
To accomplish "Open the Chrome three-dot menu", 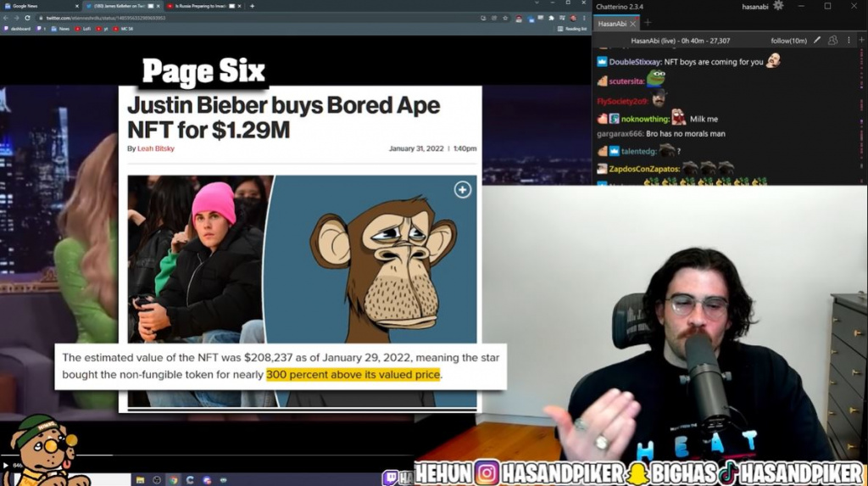I will click(x=585, y=18).
